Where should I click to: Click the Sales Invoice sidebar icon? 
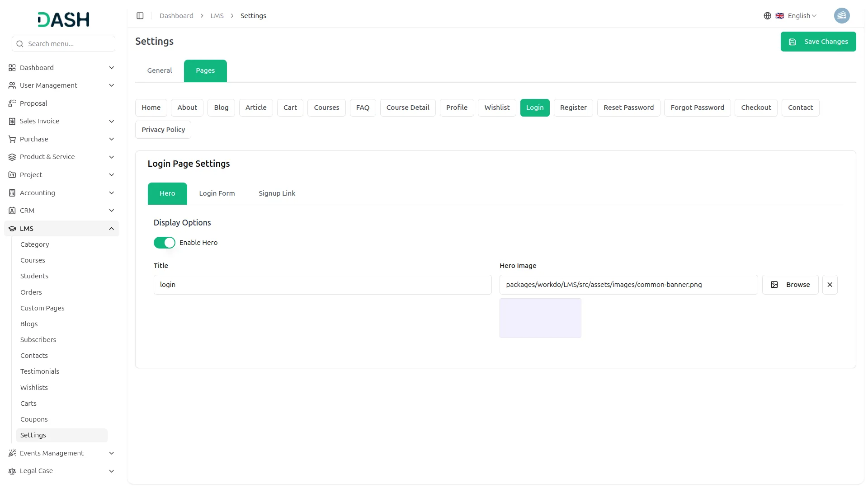[x=12, y=121]
